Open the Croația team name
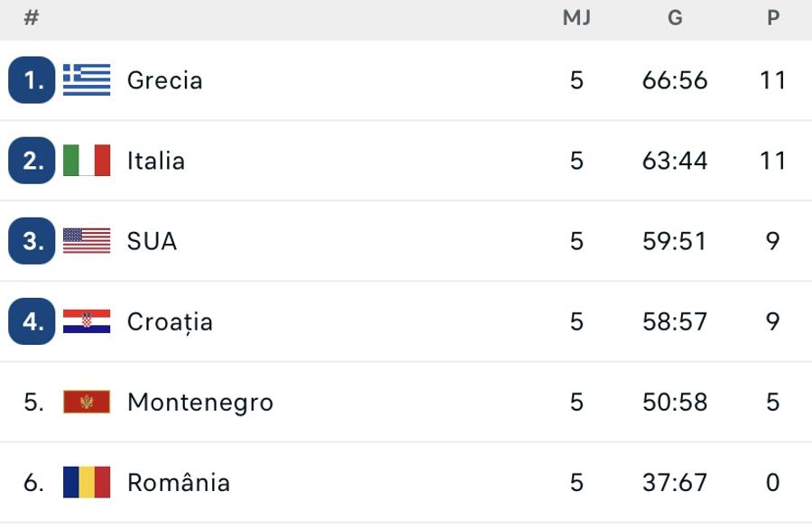Screen dimensions: 812x529 point(170,322)
